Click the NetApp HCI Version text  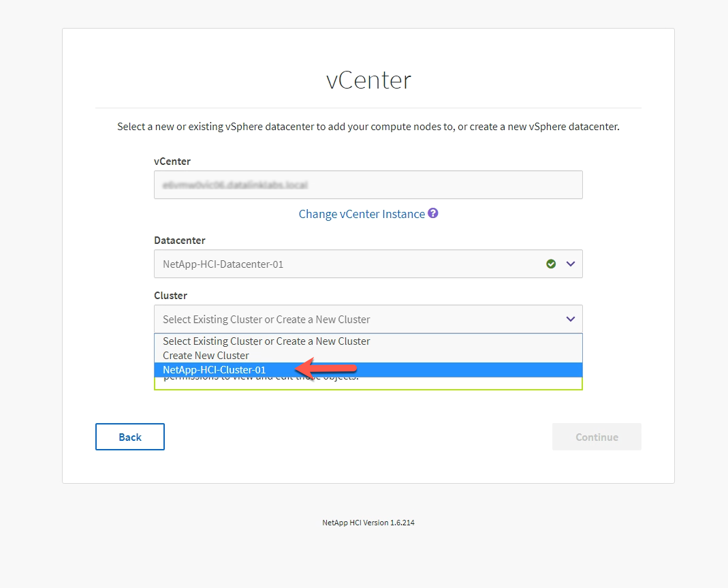click(x=368, y=523)
